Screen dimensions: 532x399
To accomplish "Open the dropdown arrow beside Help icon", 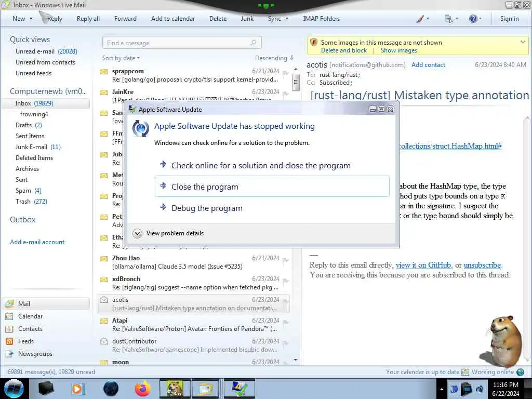I will pos(480,19).
